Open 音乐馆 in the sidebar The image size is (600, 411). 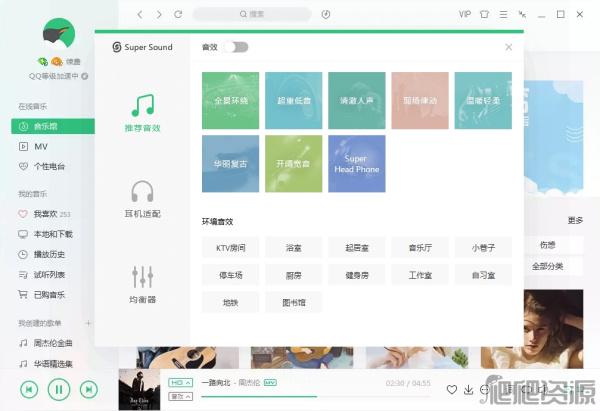53,126
